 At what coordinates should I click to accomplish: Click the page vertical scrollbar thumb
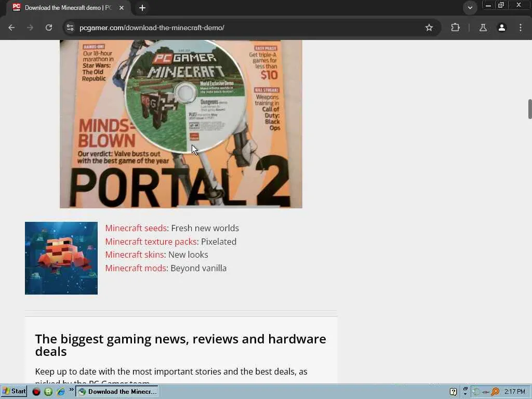click(529, 109)
